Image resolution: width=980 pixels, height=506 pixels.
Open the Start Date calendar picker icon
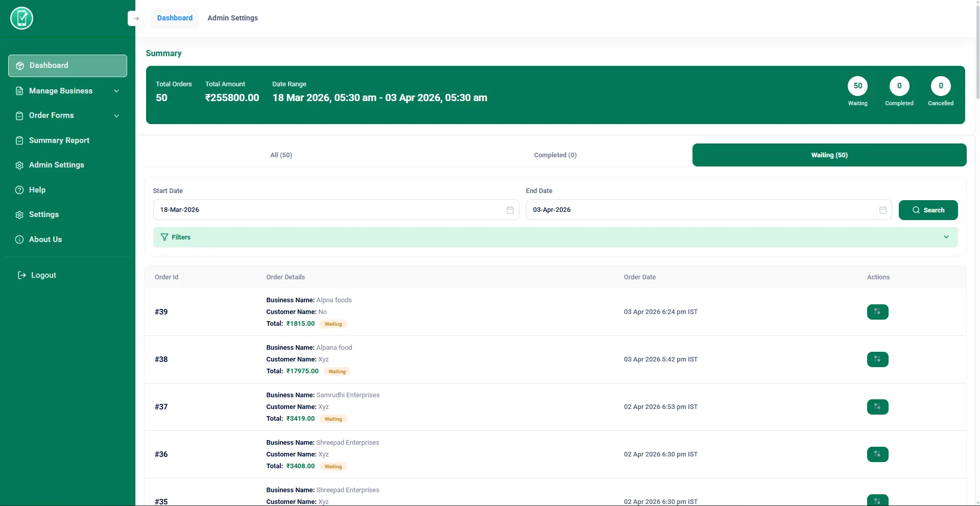(510, 210)
